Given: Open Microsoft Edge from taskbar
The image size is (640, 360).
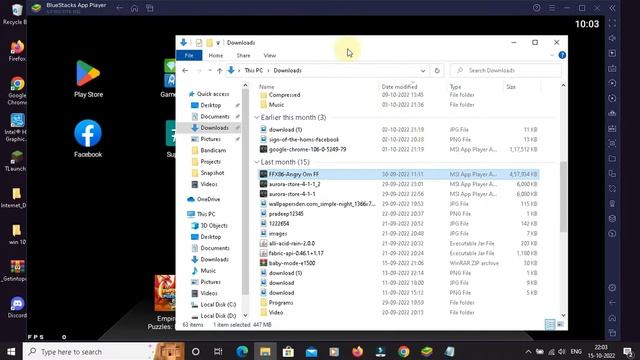Looking at the screenshot, I should (242, 351).
